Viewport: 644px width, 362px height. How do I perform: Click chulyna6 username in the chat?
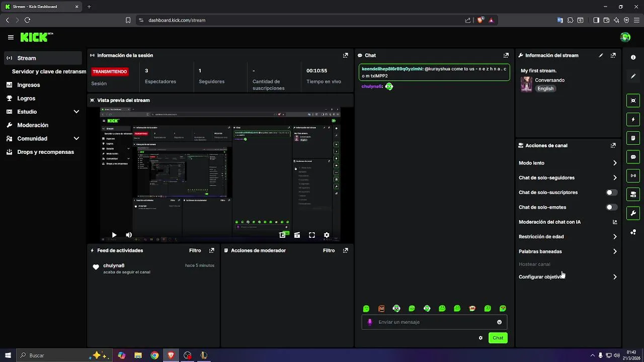click(371, 86)
